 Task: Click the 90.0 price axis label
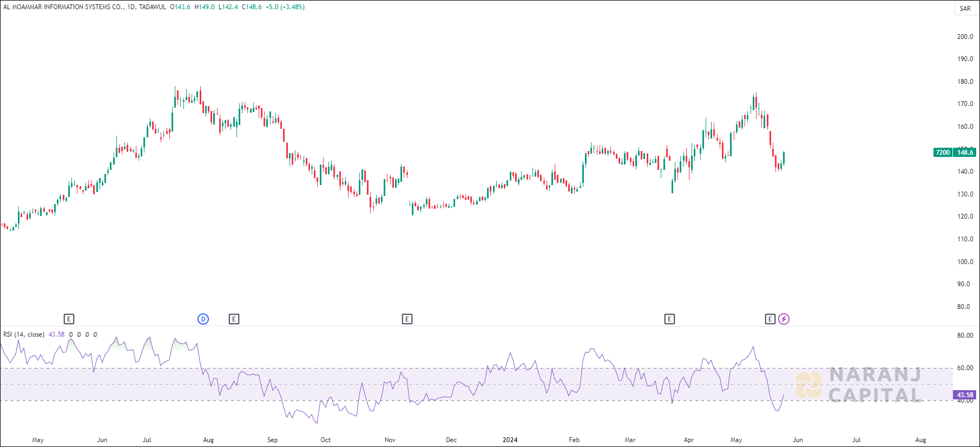point(963,284)
